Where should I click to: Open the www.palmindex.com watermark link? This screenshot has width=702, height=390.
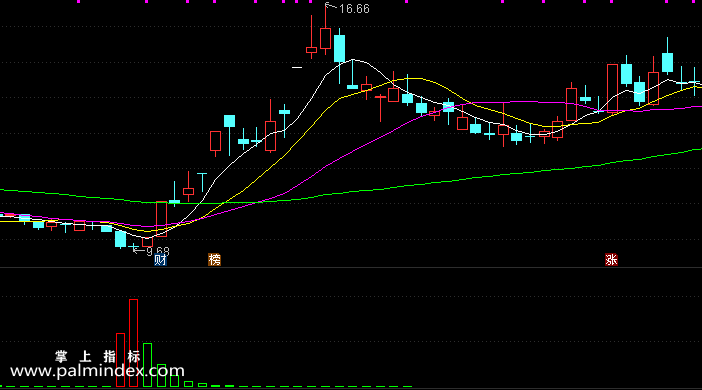pyautogui.click(x=97, y=371)
